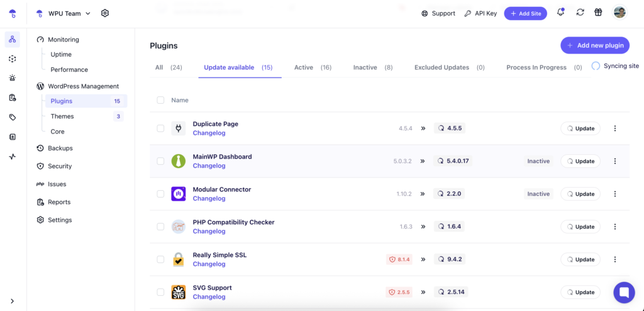Image resolution: width=644 pixels, height=311 pixels.
Task: Open the Process In Progress tab
Action: point(544,67)
